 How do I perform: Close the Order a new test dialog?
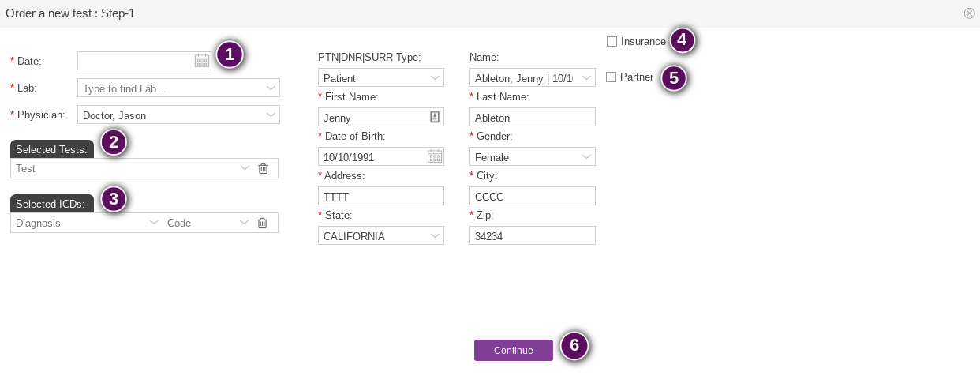969,13
